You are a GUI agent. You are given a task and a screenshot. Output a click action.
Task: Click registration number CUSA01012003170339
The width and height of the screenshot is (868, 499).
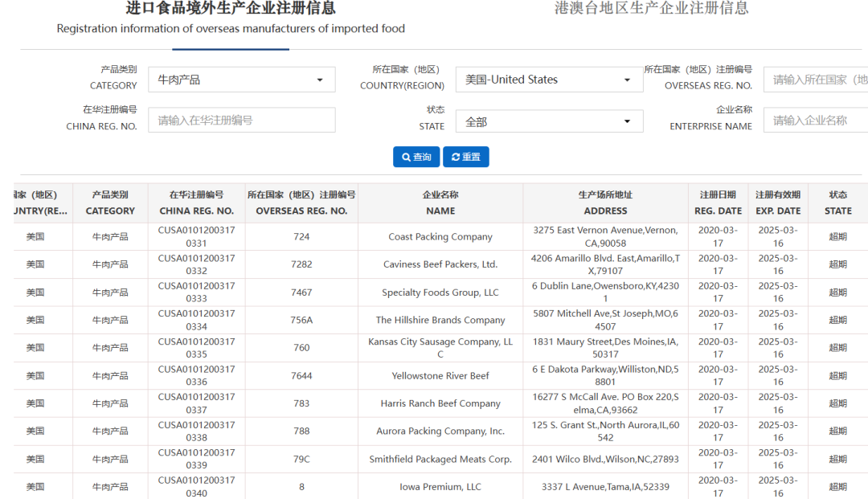click(x=197, y=459)
